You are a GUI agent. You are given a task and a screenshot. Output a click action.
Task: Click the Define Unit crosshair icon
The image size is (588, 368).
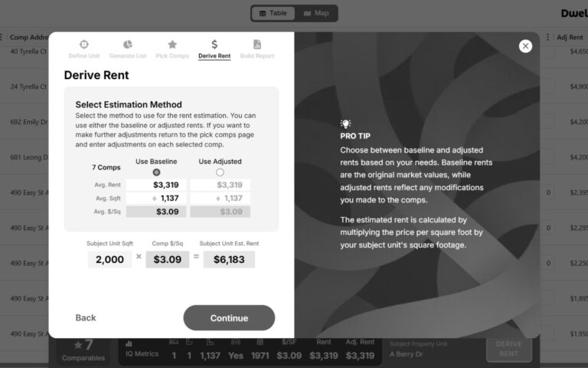click(84, 44)
